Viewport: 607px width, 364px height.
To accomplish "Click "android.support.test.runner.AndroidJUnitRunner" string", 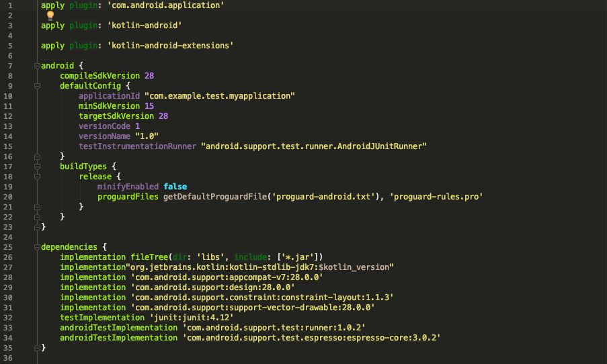I will pyautogui.click(x=313, y=146).
